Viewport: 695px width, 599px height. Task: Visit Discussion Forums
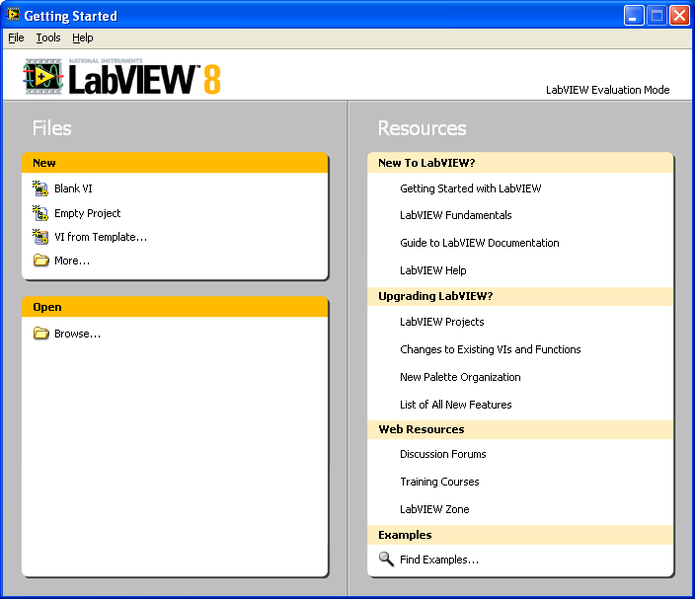point(443,454)
